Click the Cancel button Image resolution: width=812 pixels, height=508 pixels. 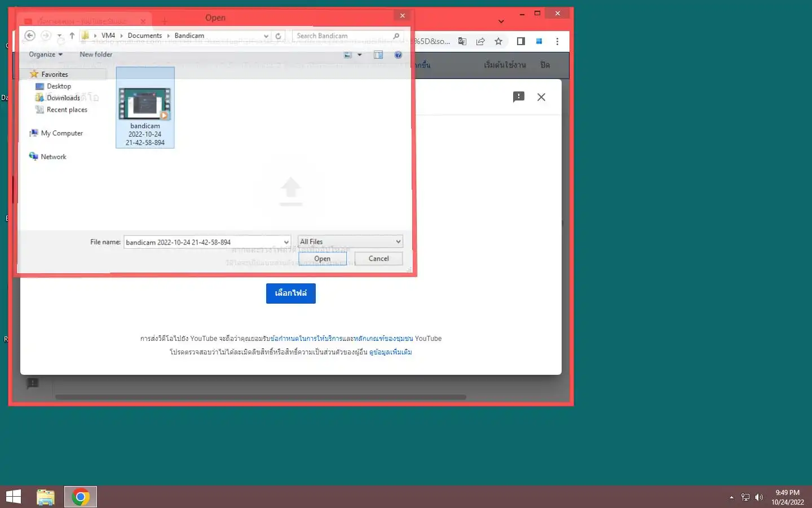[378, 259]
